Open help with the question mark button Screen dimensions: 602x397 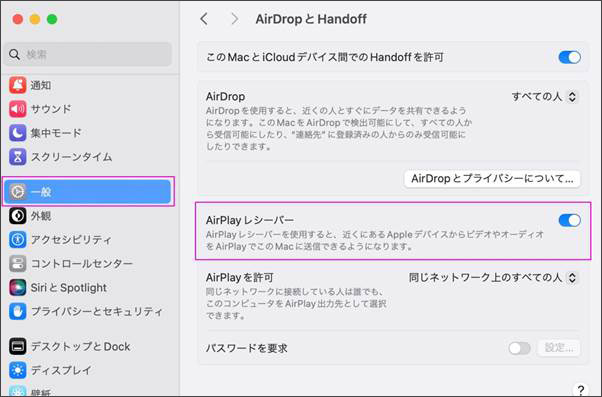581,390
